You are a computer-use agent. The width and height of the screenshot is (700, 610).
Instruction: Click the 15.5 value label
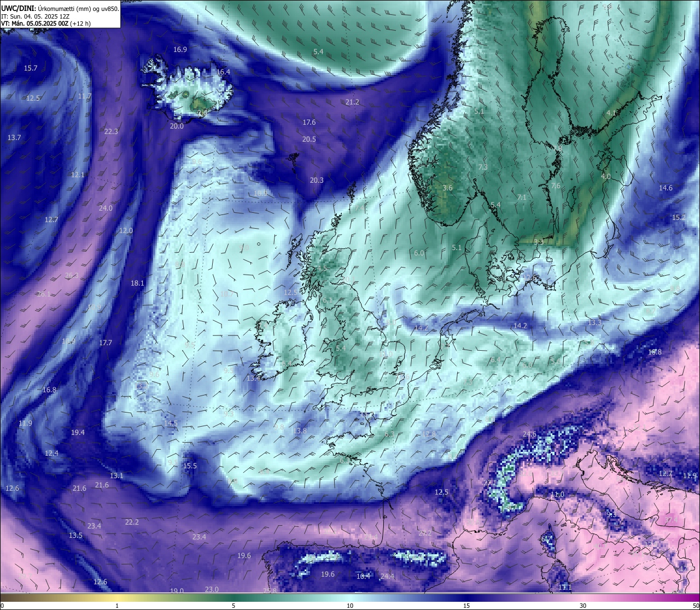pos(190,466)
